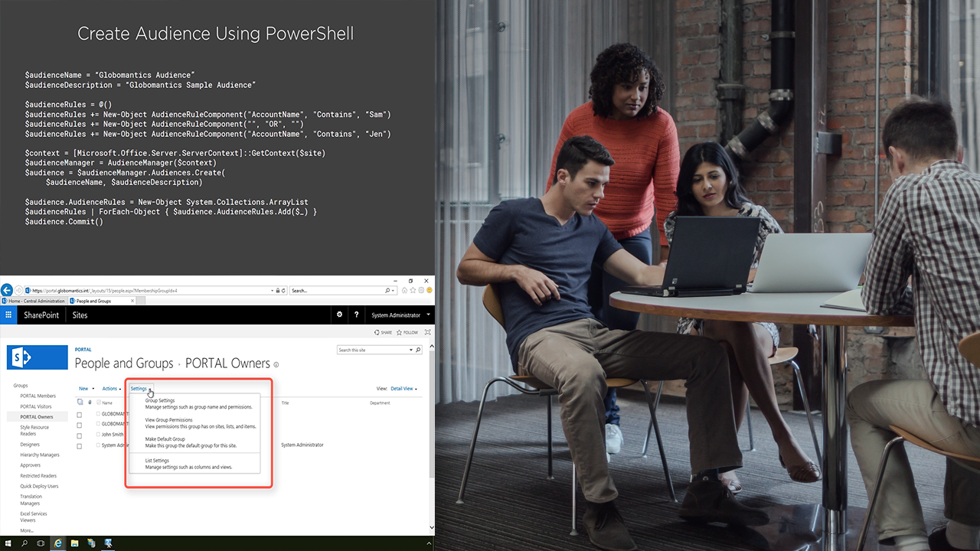Click the browser Back arrow button

coord(7,290)
